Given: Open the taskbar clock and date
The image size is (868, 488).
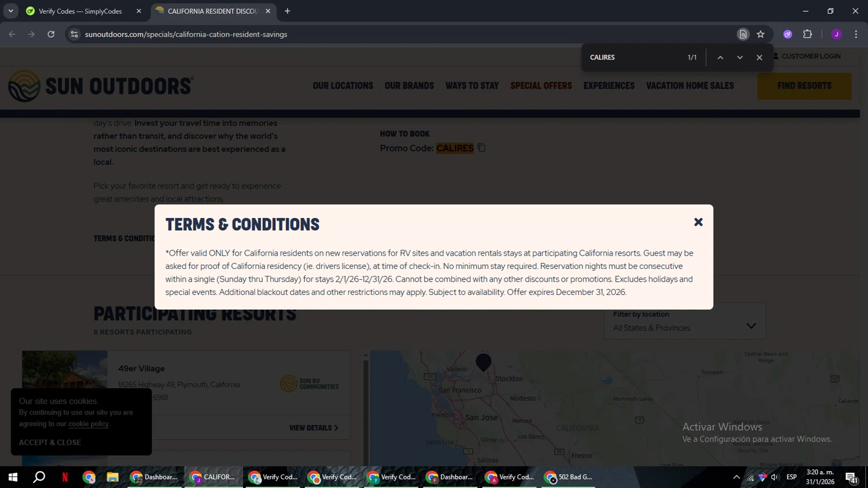Looking at the screenshot, I should coord(820,477).
